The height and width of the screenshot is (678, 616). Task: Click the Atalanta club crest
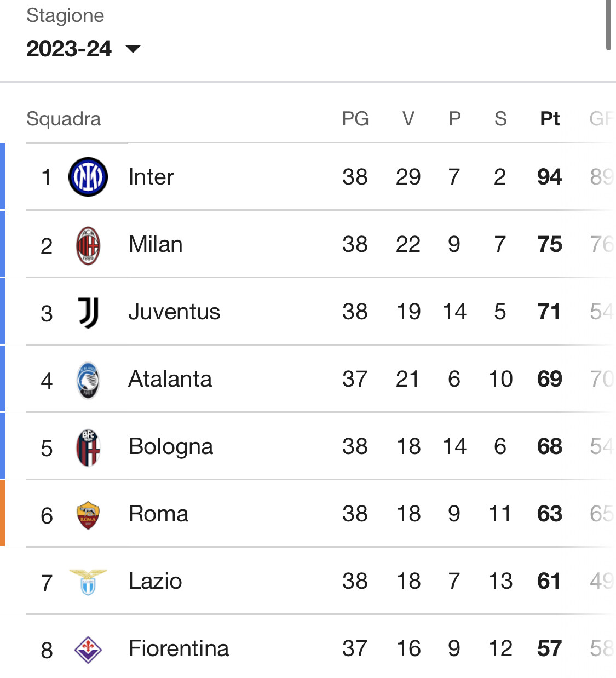(88, 380)
